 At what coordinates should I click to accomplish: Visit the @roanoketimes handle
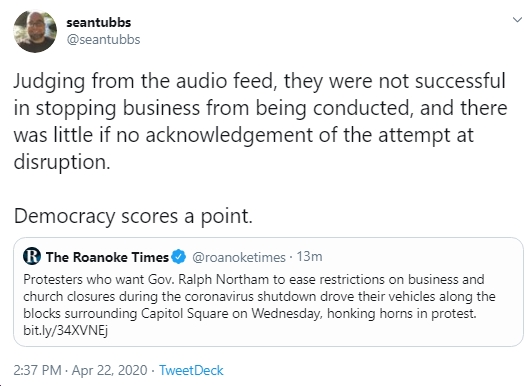click(x=239, y=258)
